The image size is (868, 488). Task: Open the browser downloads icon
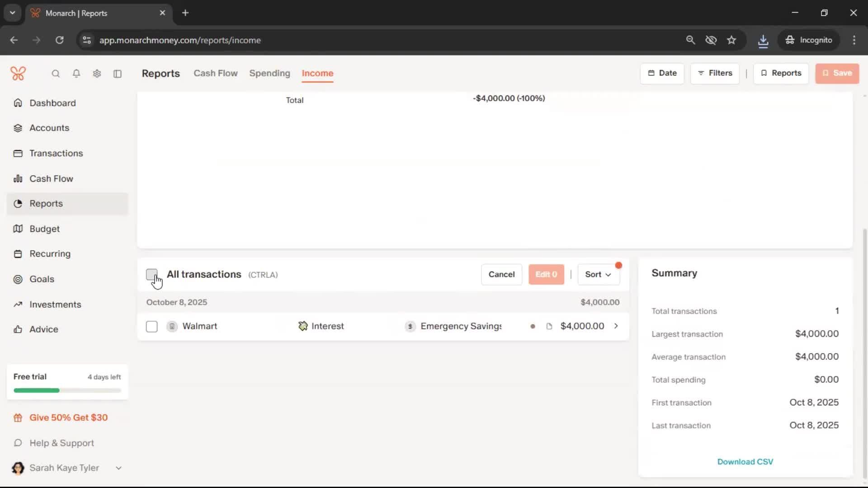[763, 40]
